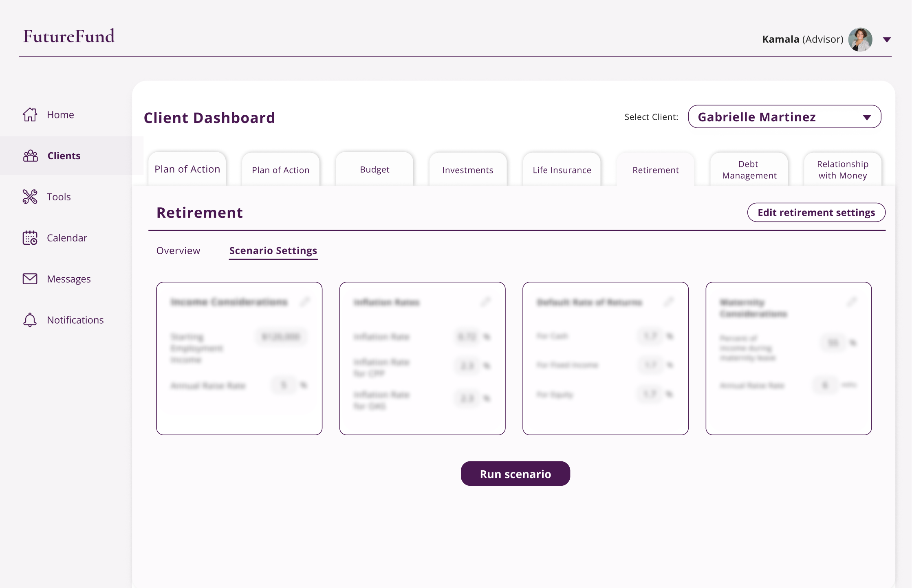Open Messages in the sidebar

(x=69, y=279)
